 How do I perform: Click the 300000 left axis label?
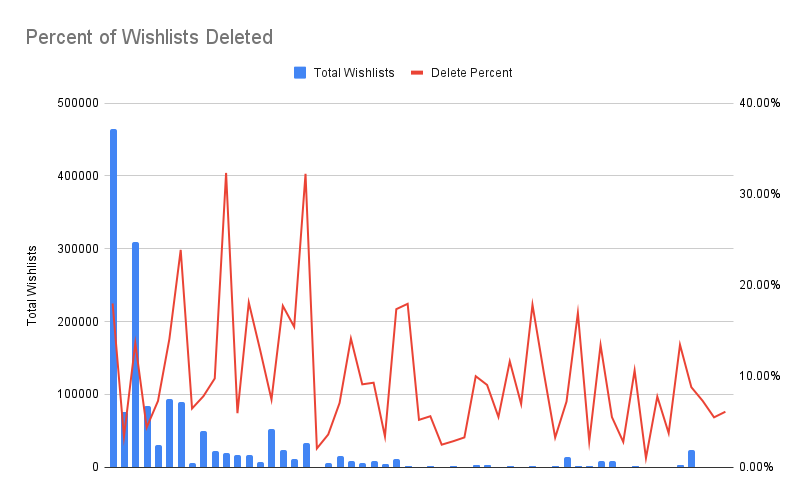pyautogui.click(x=78, y=249)
